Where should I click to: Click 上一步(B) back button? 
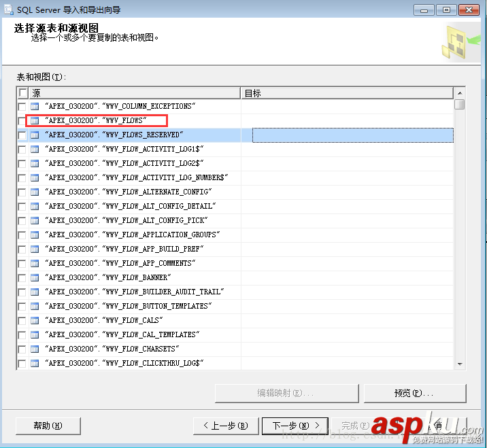click(226, 426)
